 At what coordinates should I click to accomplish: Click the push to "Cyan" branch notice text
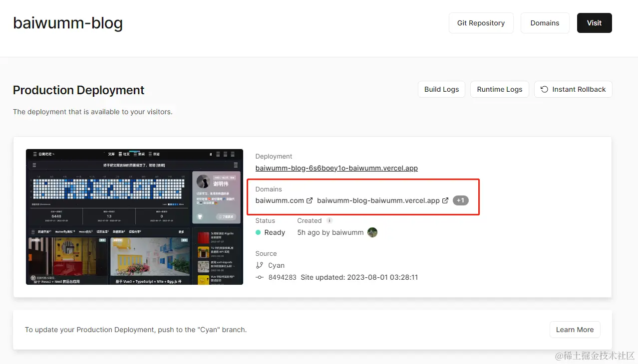pyautogui.click(x=136, y=330)
